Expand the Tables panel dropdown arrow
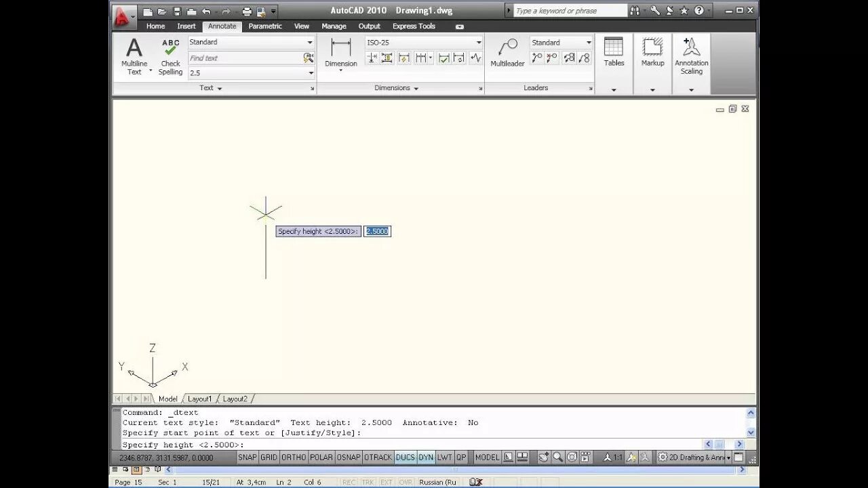868x488 pixels. coord(614,89)
